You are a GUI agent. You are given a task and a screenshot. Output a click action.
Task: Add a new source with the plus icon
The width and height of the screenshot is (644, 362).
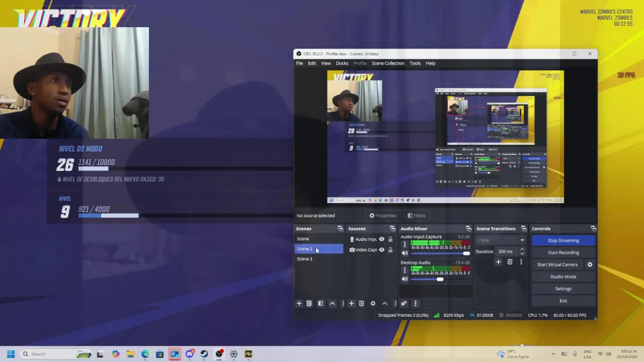pos(351,303)
